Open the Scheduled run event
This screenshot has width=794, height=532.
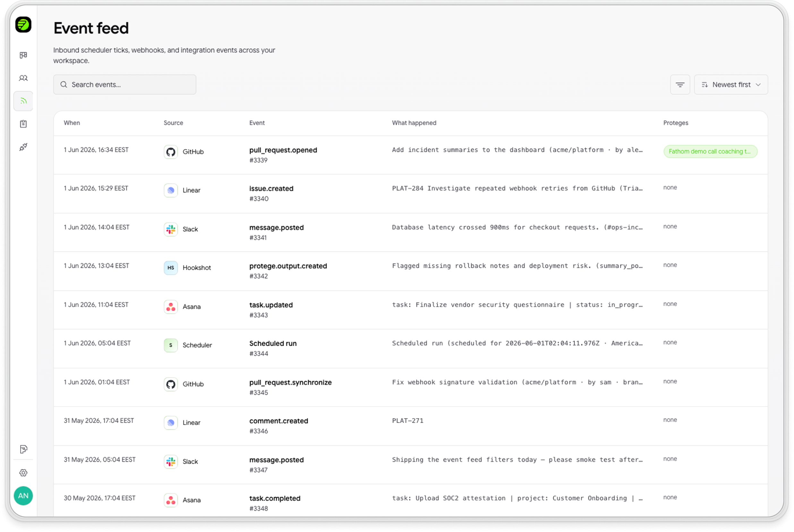[x=273, y=343]
